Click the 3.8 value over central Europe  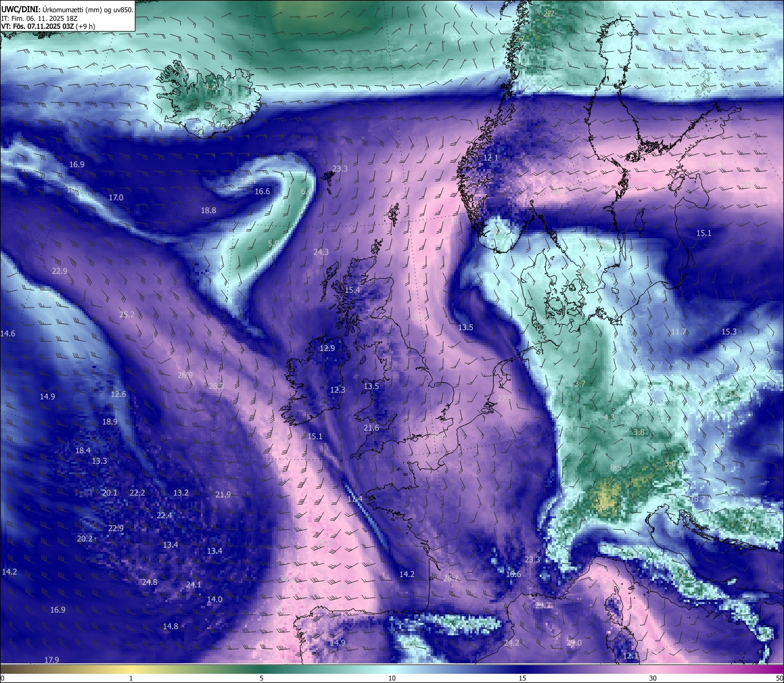point(639,432)
